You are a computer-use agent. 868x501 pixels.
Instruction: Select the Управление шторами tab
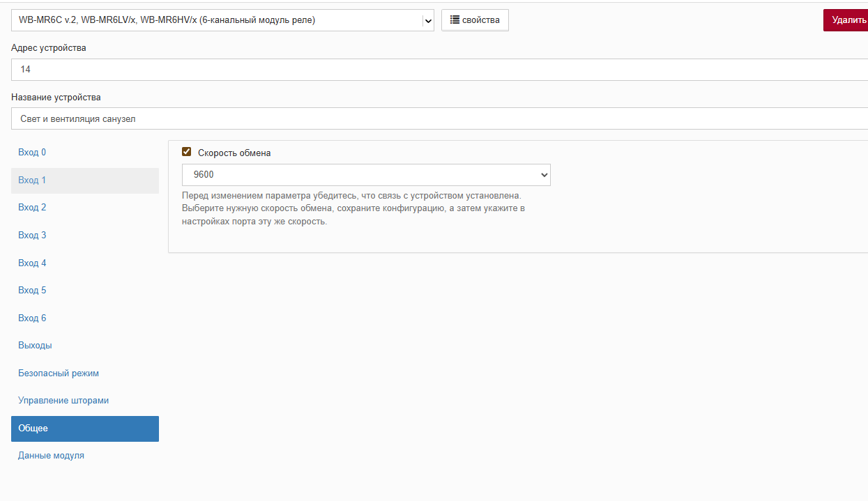coord(63,401)
